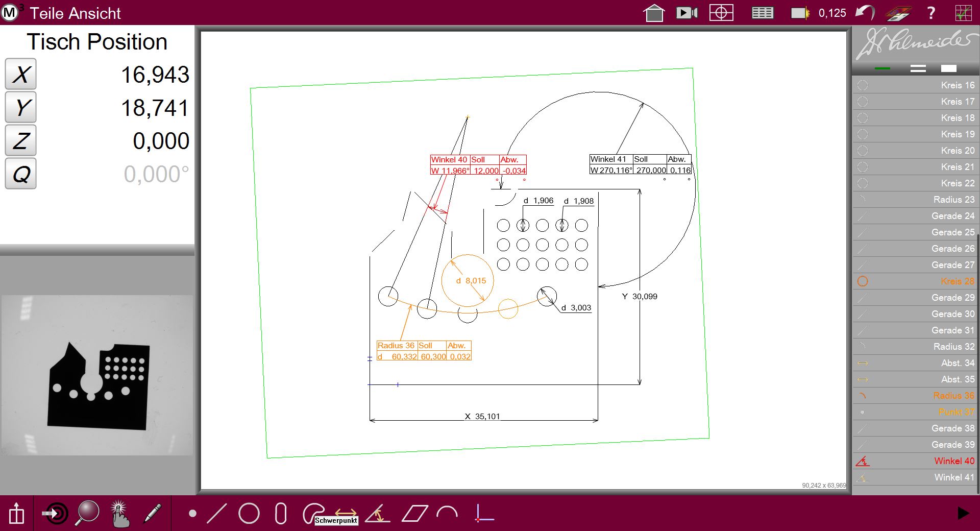The height and width of the screenshot is (531, 980).
Task: Click the crosshair target icon
Action: point(721,13)
